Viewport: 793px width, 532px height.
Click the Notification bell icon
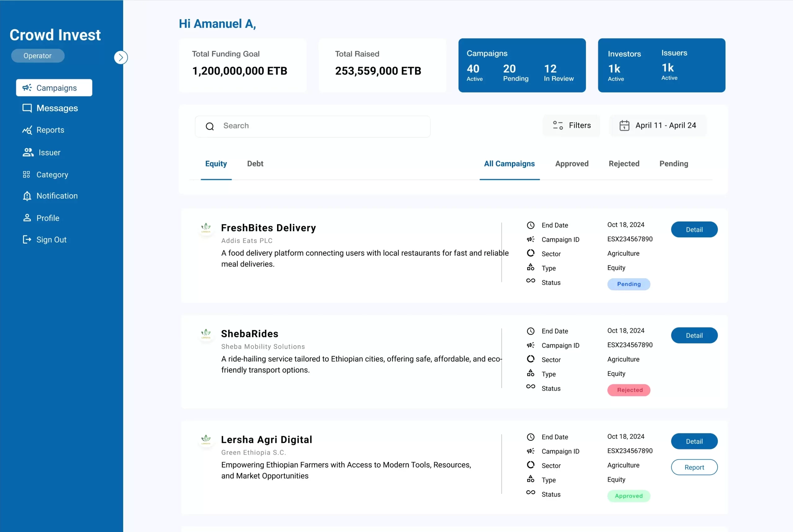[27, 196]
